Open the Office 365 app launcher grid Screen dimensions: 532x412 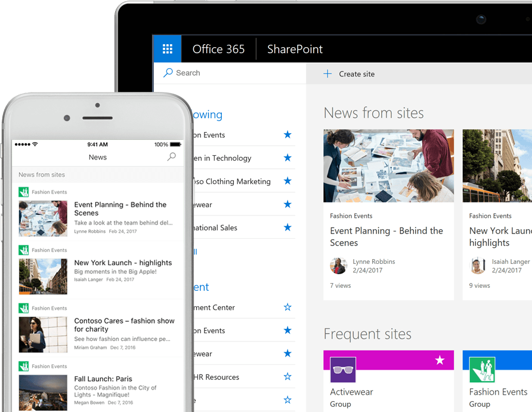[167, 49]
